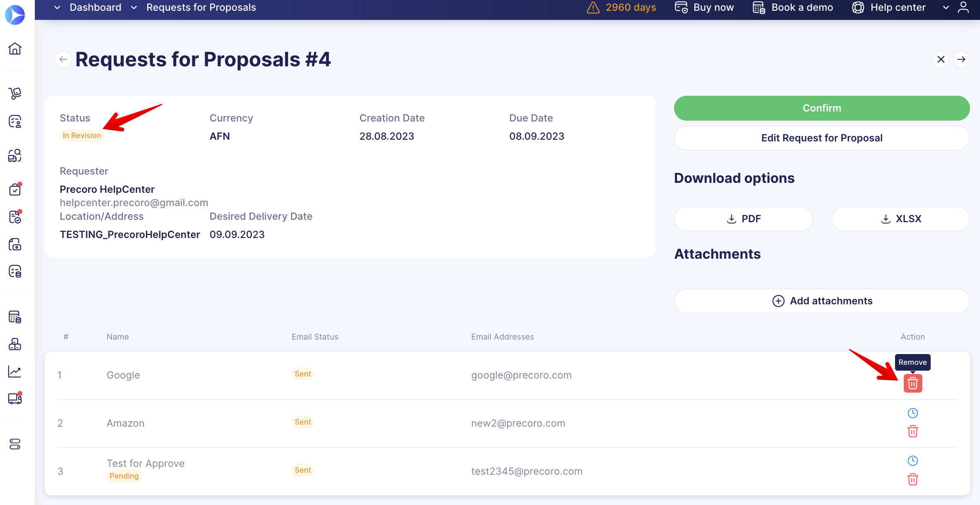Screen dimensions: 980x505
Task: Download the PDF file
Action: pos(743,219)
